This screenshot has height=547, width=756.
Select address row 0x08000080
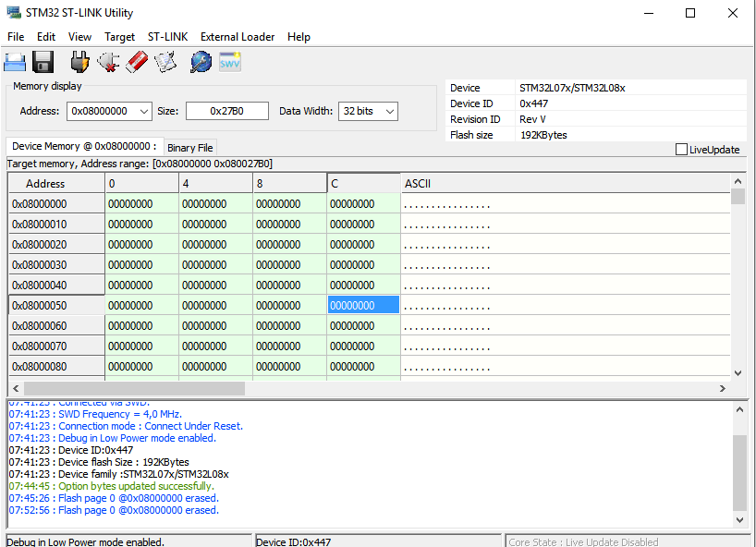56,367
